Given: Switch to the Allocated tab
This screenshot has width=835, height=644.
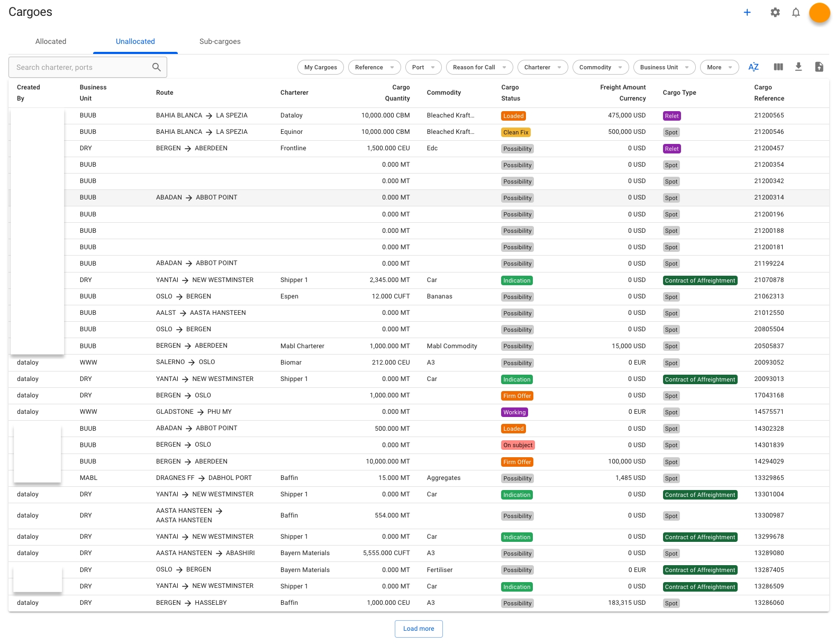Looking at the screenshot, I should [x=51, y=41].
